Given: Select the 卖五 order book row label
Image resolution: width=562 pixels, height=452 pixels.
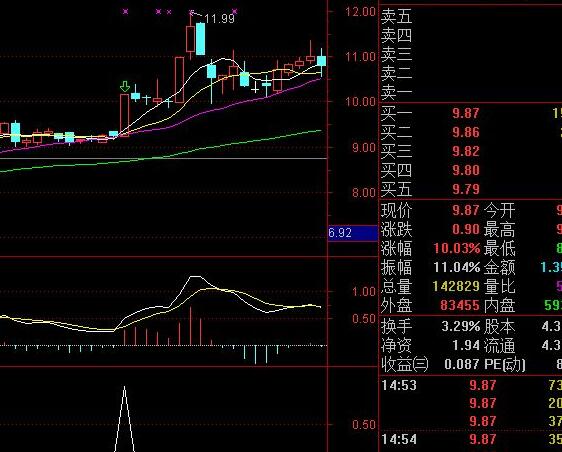Looking at the screenshot, I should (x=396, y=17).
